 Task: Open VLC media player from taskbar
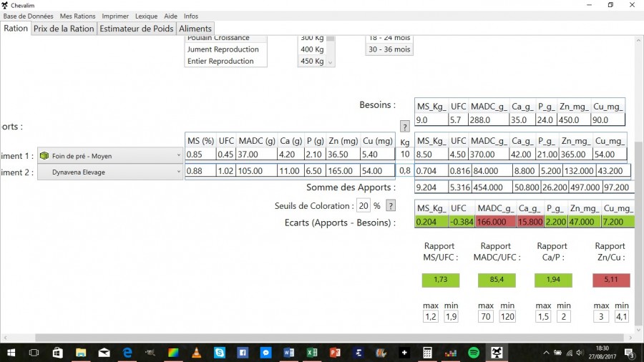(196, 353)
